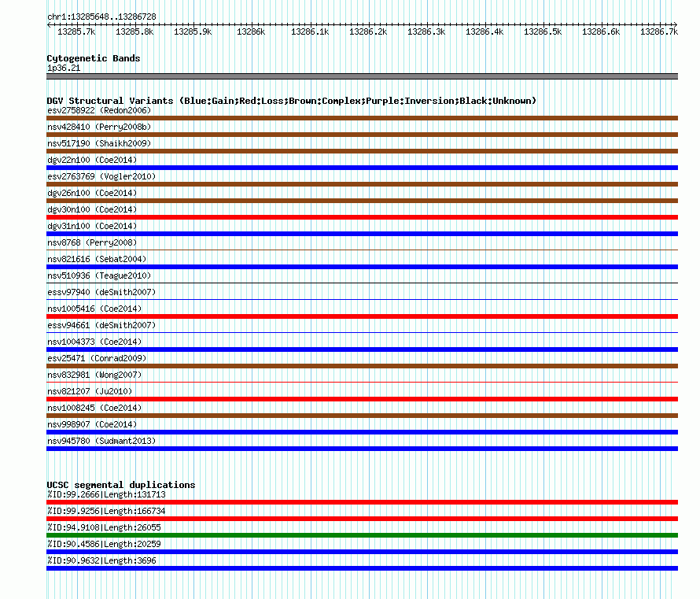The height and width of the screenshot is (599, 700).
Task: Click the 13286k ruler tick label
Action: (x=251, y=31)
